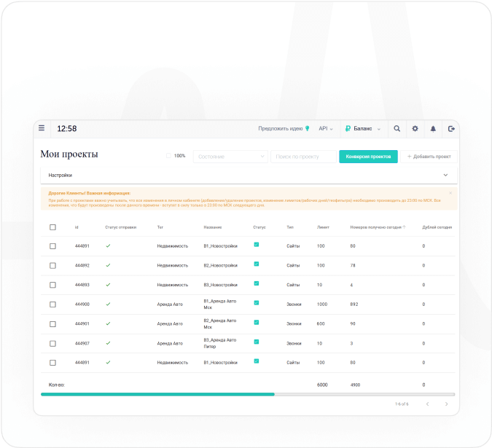Image resolution: width=492 pixels, height=448 pixels.
Task: Toggle the 100% checkbox
Action: click(x=168, y=156)
